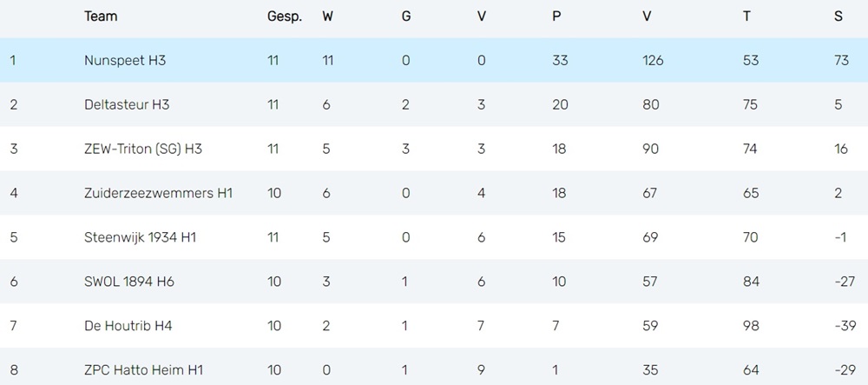Click ZPC Hatto Heim H1
Viewport: 868px width, 385px height.
pos(143,370)
